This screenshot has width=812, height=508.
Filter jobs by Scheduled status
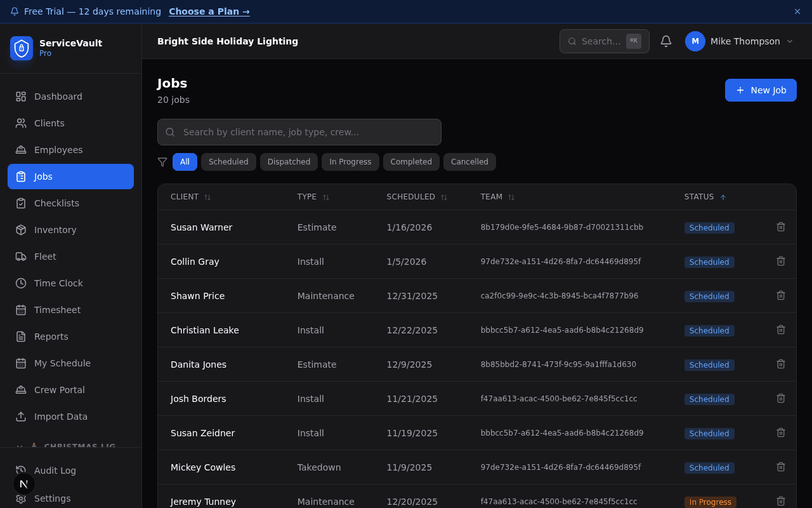pos(228,162)
